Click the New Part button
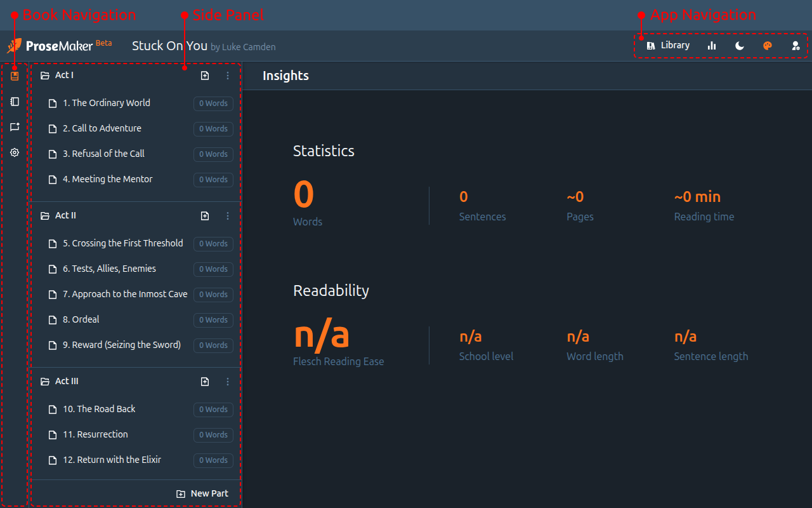This screenshot has height=508, width=812. coord(202,493)
